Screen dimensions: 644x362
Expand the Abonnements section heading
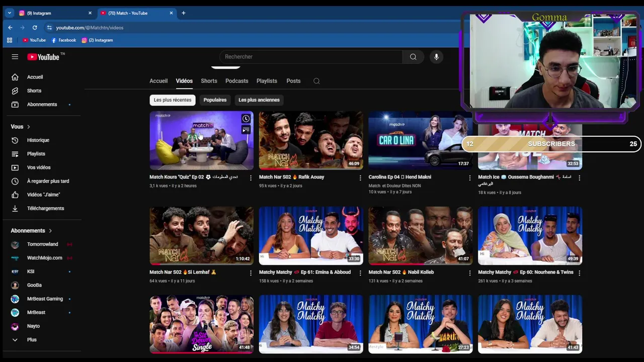coord(32,231)
